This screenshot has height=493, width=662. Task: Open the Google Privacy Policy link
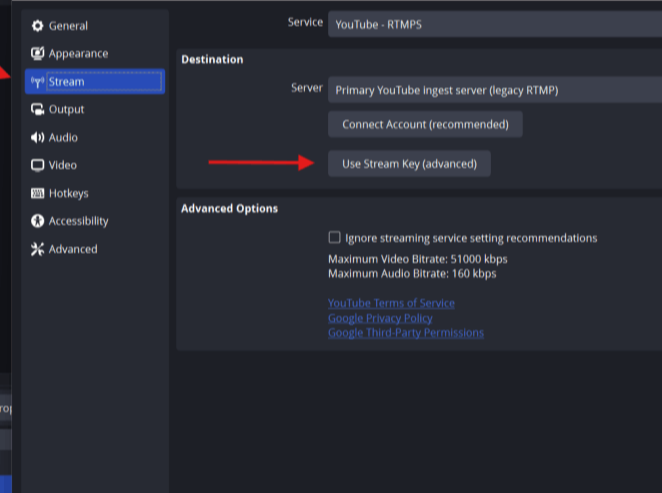click(x=380, y=318)
